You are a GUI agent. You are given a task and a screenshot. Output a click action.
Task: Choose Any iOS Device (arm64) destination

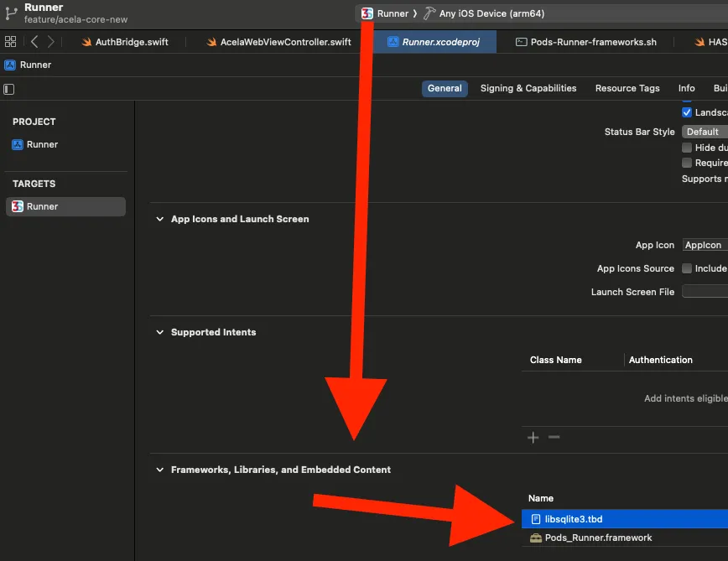click(x=491, y=13)
